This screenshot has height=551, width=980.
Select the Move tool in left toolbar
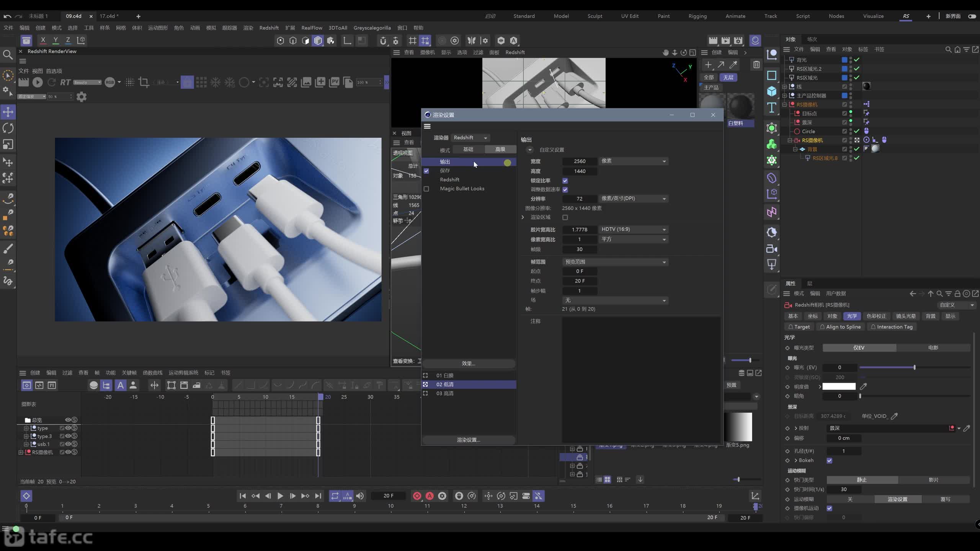coord(8,112)
